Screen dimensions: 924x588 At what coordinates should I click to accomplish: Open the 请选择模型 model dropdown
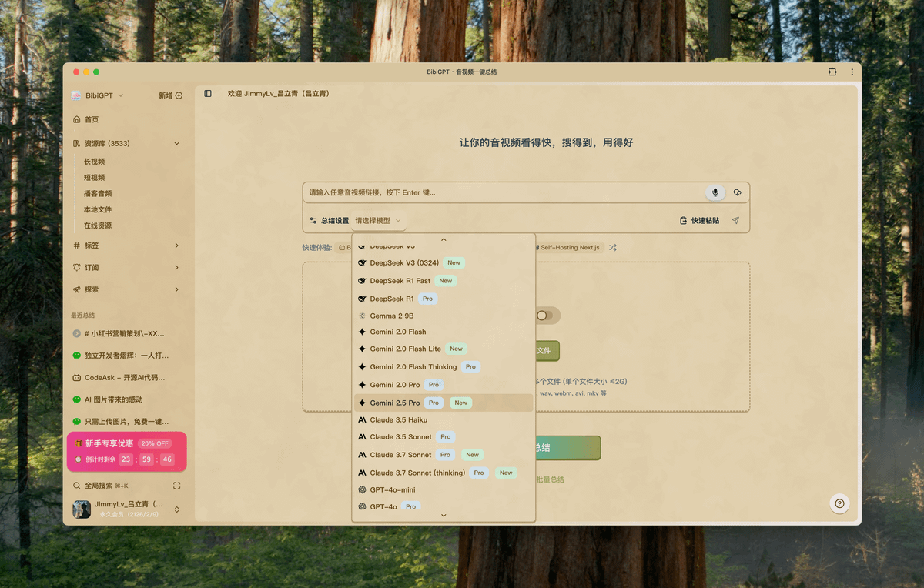pyautogui.click(x=377, y=221)
